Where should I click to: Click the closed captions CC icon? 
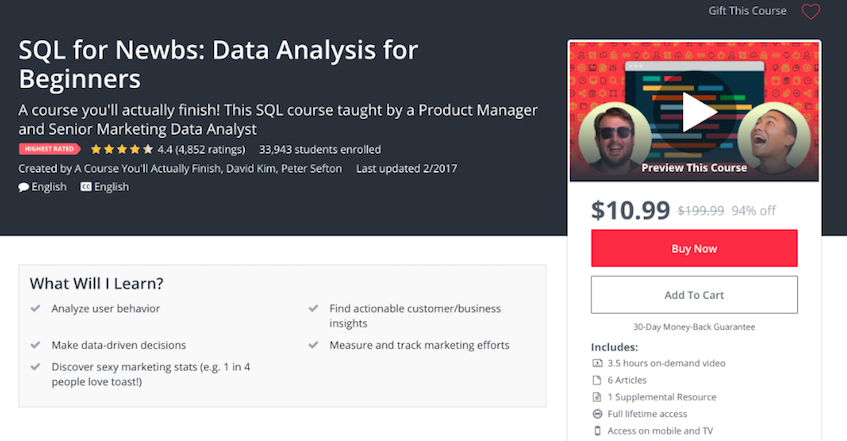(86, 187)
